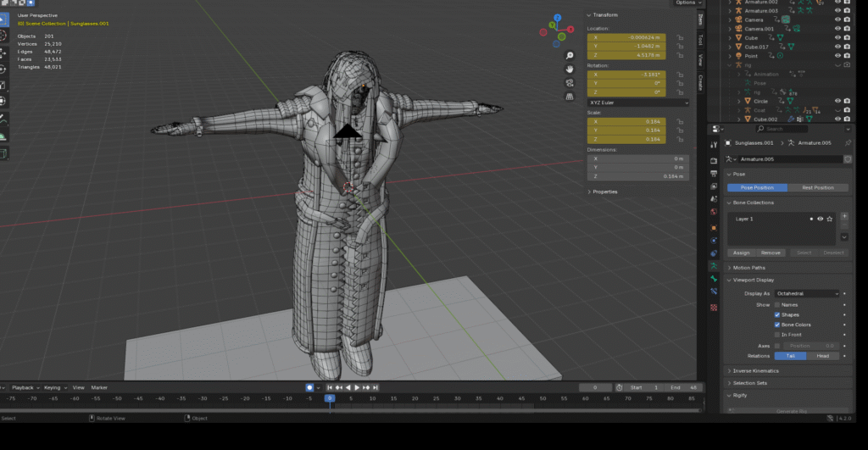Viewport: 868px width, 450px height.
Task: Click the play animation button in timeline
Action: tap(357, 387)
